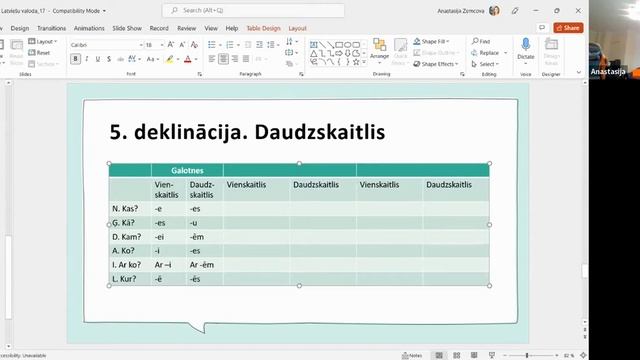Open the Transitions tab
Viewport: 640px width, 360px height.
tap(51, 28)
